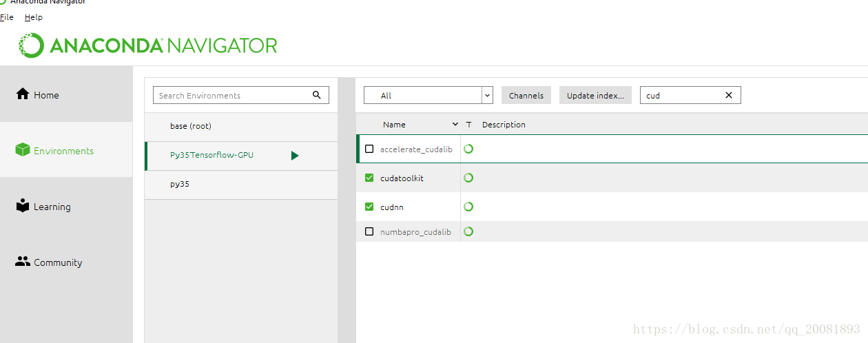This screenshot has height=343, width=868.
Task: Clear the cud search with X icon
Action: pyautogui.click(x=729, y=95)
